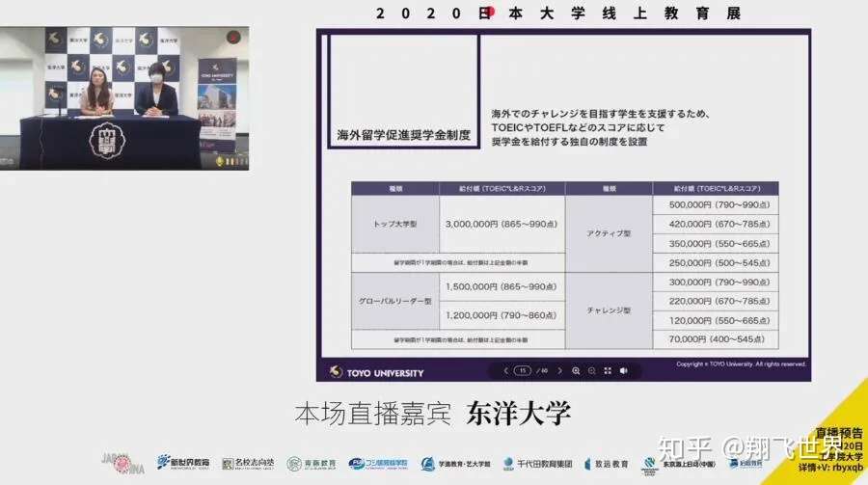Click the 70,000円 (400~545点) cell
868x485 pixels.
coord(716,339)
